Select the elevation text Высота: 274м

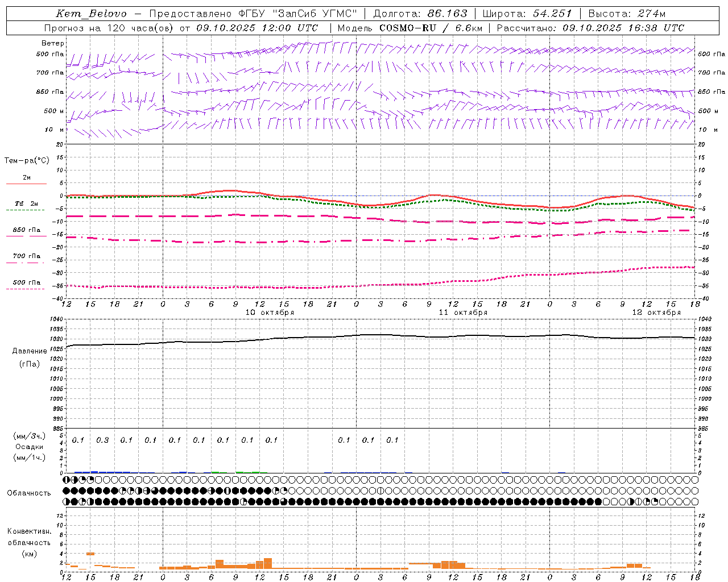627,14
